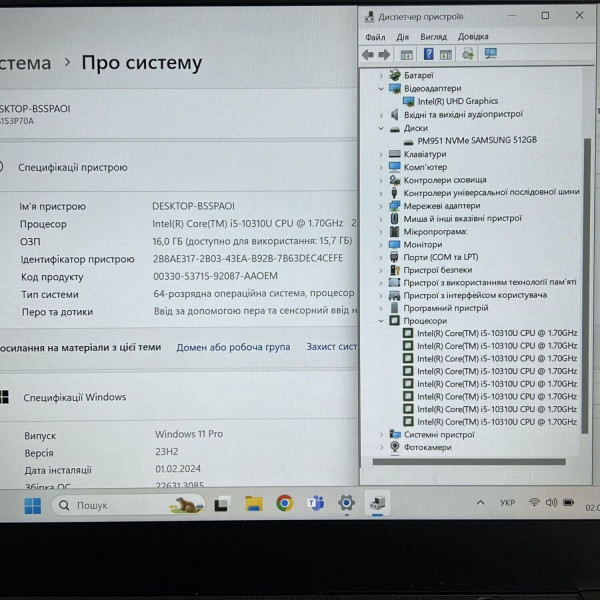Open File Explorer from the taskbar
The height and width of the screenshot is (600, 600).
pyautogui.click(x=253, y=504)
